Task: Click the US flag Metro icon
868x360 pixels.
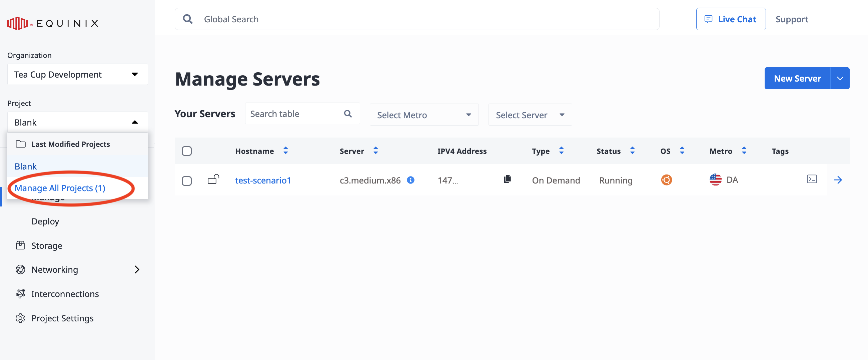Action: pyautogui.click(x=715, y=180)
